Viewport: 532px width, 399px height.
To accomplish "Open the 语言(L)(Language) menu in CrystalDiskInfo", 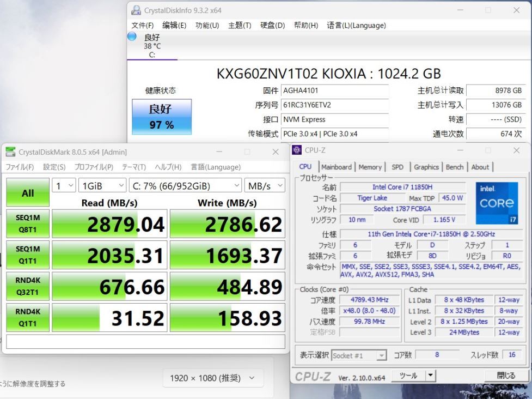I will pos(356,26).
